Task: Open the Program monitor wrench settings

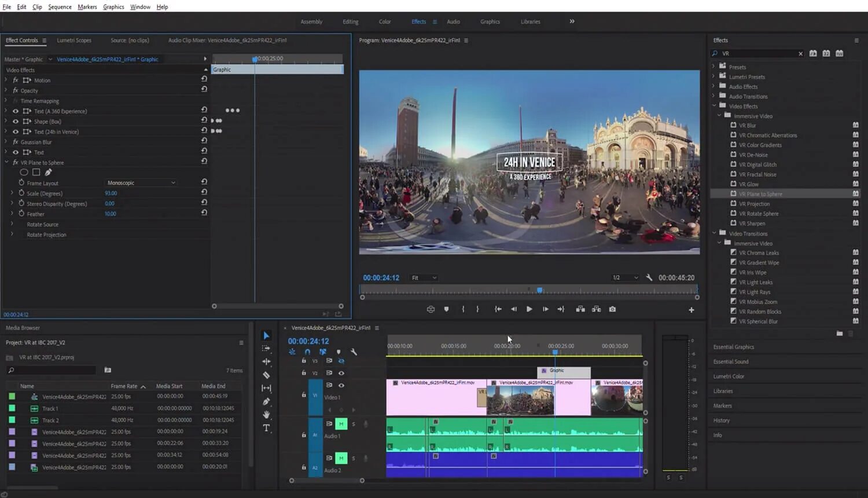Action: click(x=649, y=278)
